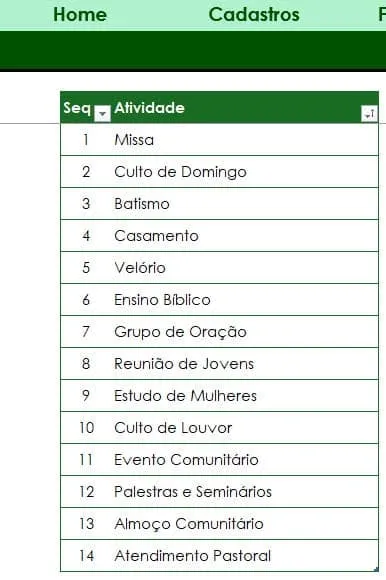
Task: Select the Estudo de Mulheres cell
Action: coord(245,396)
